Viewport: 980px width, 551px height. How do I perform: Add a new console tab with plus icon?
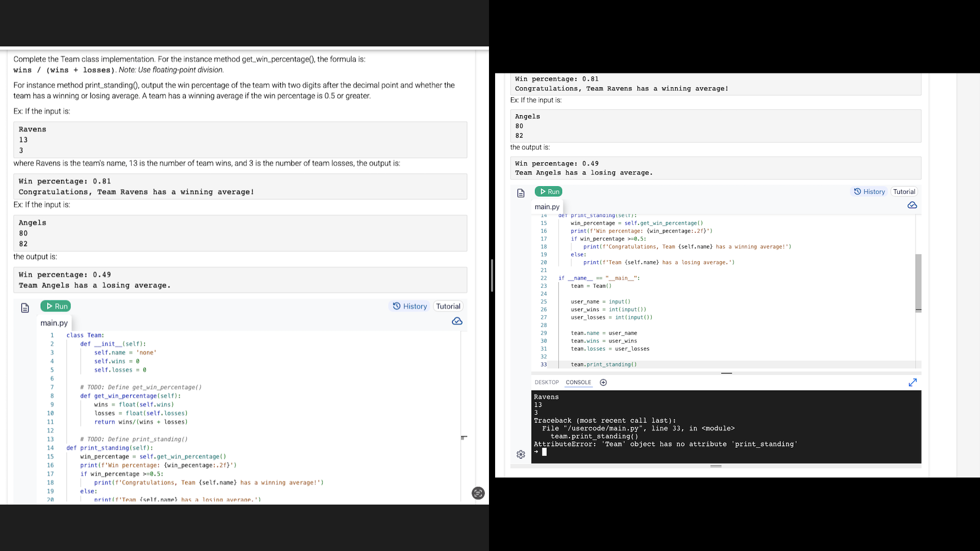point(603,382)
